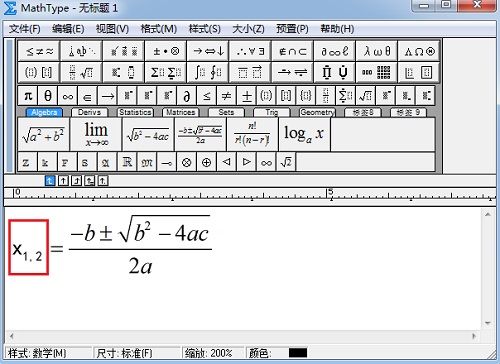500x364 pixels.
Task: Insert the quadratic formula expression
Action: [200, 134]
